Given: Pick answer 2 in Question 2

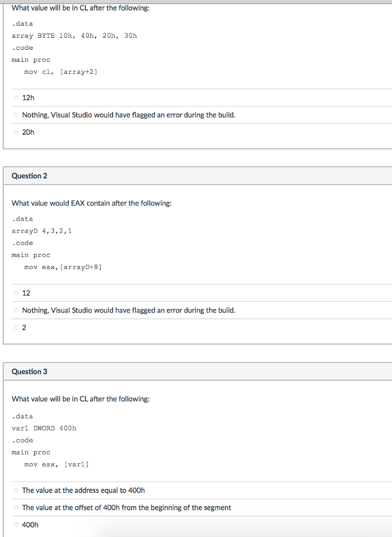Looking at the screenshot, I should 16,328.
